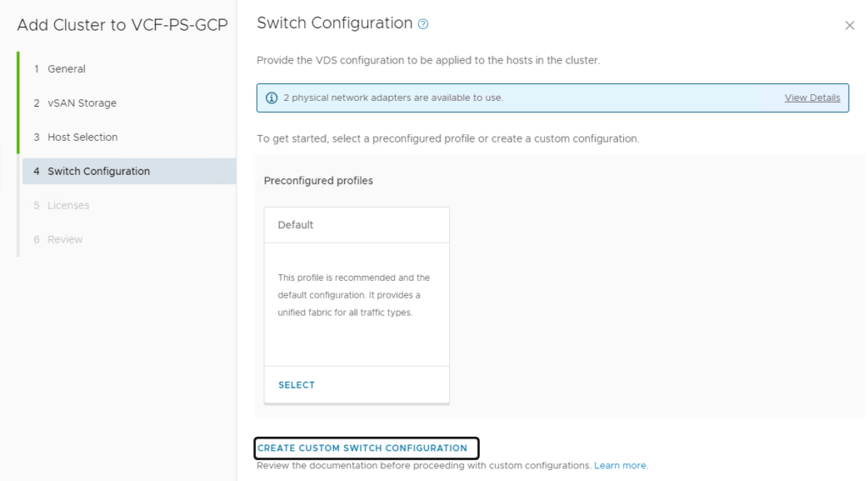Screen dimensions: 868x481
Task: Click Create Custom Switch Configuration
Action: tap(363, 448)
